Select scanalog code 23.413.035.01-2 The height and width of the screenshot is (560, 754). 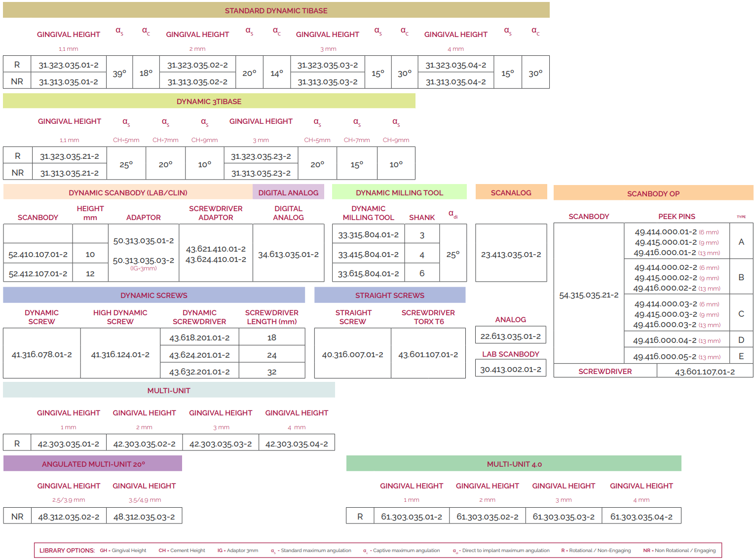click(x=511, y=254)
